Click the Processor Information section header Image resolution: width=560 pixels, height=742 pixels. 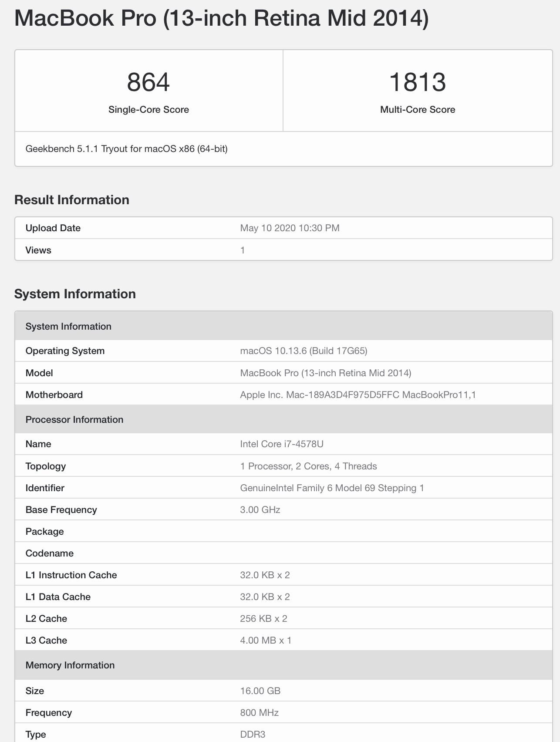[74, 419]
